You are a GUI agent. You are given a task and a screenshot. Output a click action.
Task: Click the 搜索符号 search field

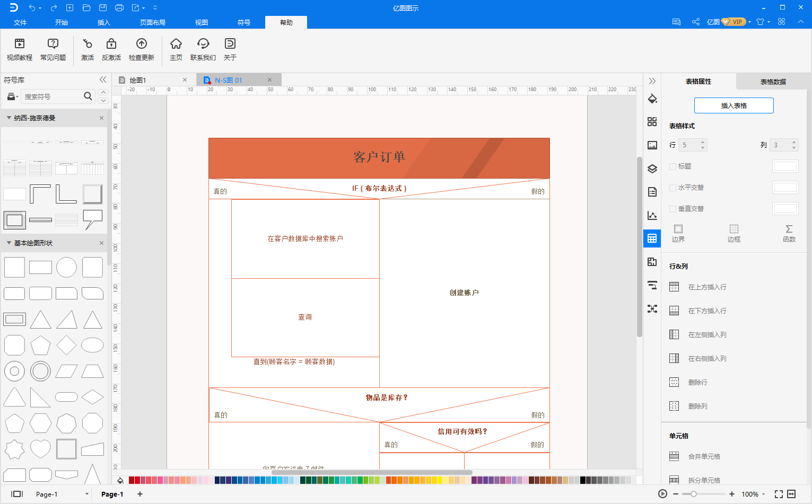pyautogui.click(x=52, y=96)
